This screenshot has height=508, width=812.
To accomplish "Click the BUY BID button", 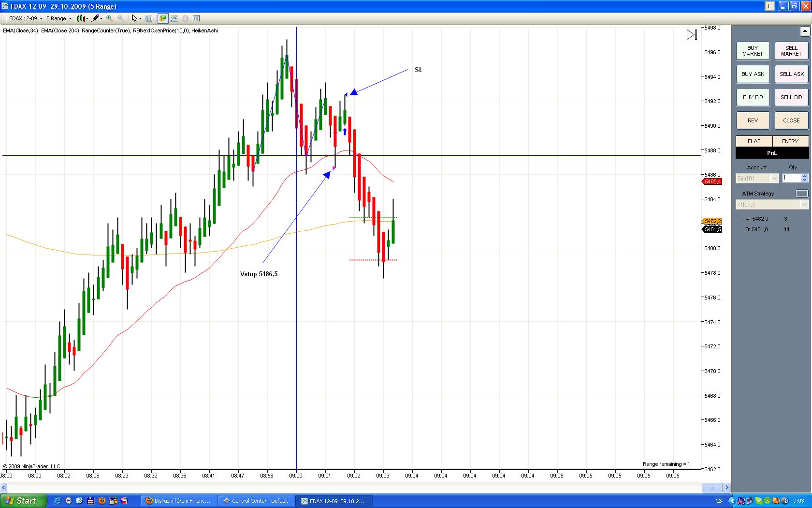I will [x=753, y=97].
